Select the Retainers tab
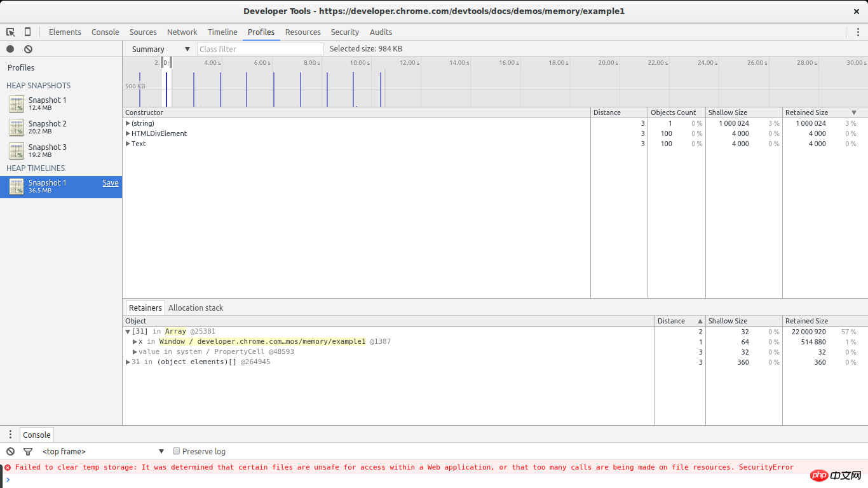Screen dimensions: 868x488 [x=146, y=308]
